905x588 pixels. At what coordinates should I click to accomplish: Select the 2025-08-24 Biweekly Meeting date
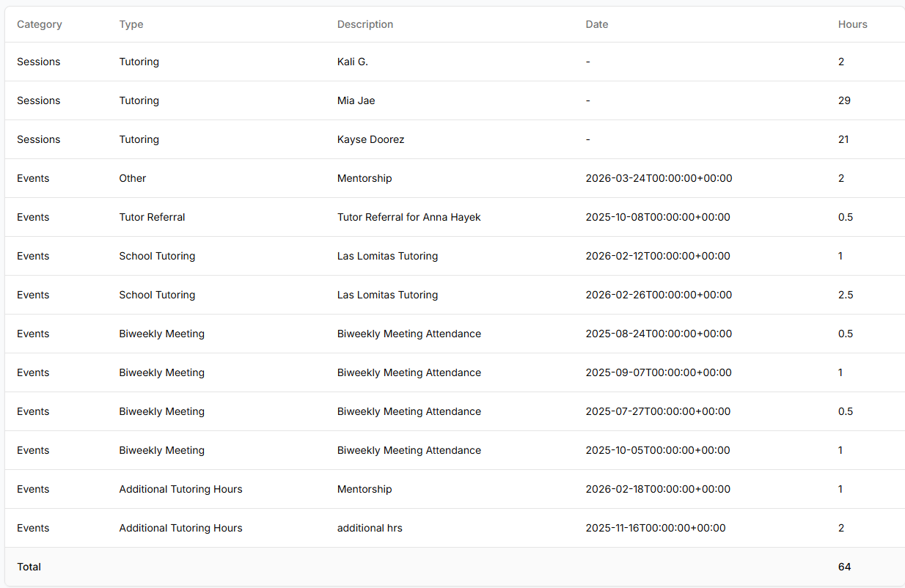pos(659,334)
